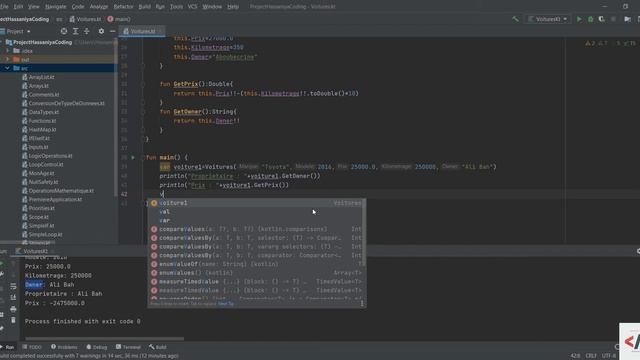Click the print icon in the Run console
Image resolution: width=640 pixels, height=360 pixels.
[x=13, y=309]
